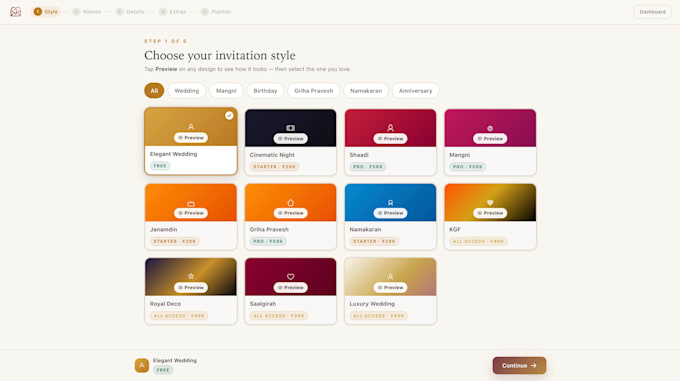Filter designs by Namakaran
The height and width of the screenshot is (381, 680).
[x=366, y=91]
